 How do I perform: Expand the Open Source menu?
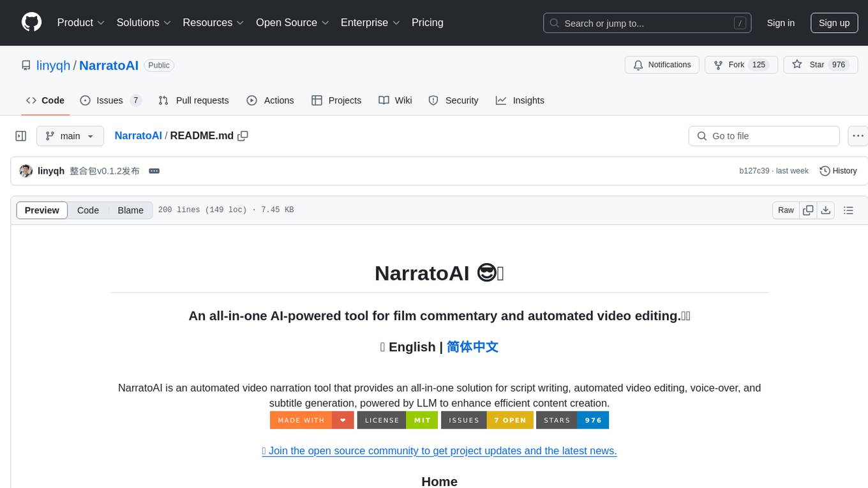click(292, 22)
